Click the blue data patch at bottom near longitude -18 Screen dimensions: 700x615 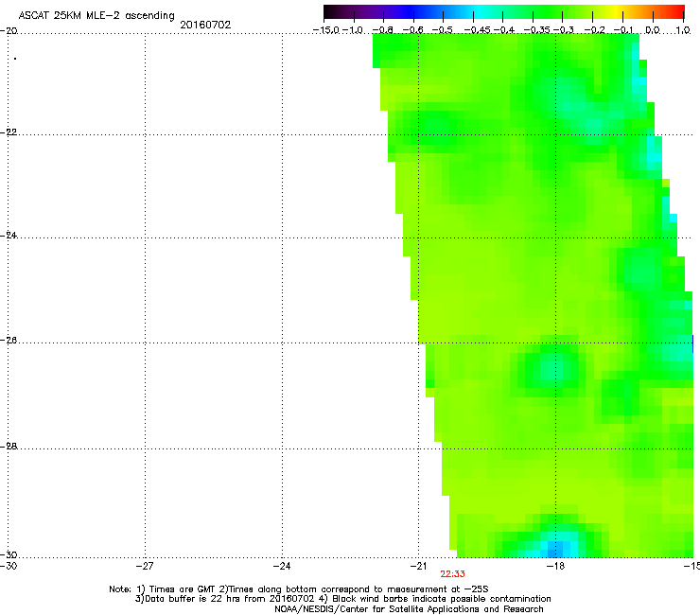tap(555, 549)
